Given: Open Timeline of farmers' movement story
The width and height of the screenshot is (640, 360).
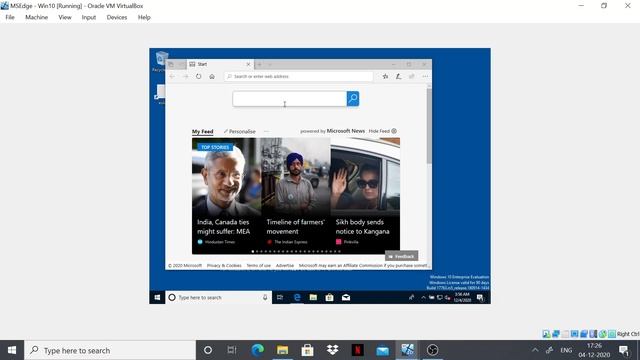Looking at the screenshot, I should click(296, 196).
